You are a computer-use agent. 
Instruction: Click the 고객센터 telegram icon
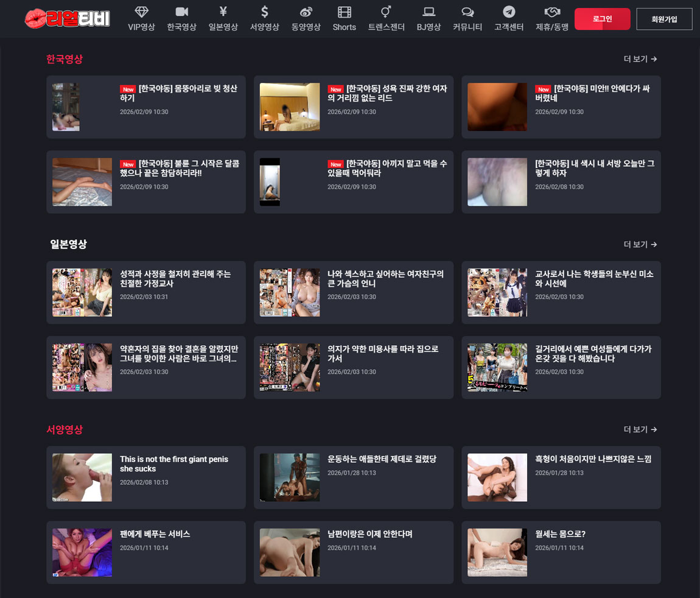pos(509,12)
